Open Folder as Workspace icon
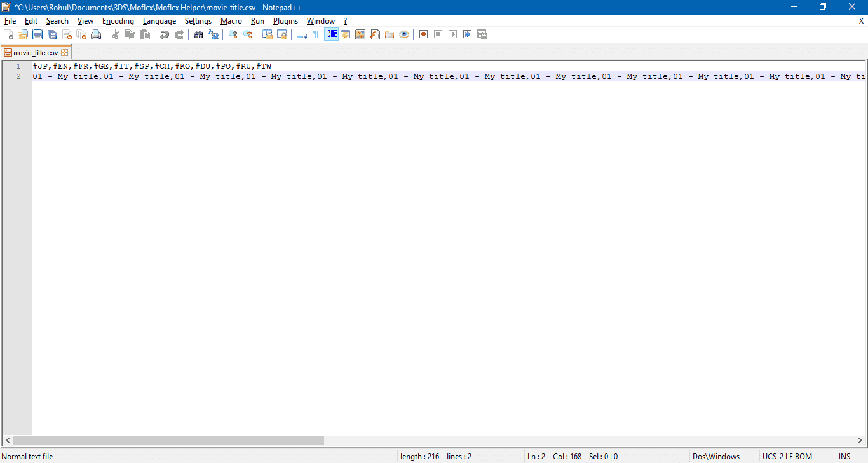The image size is (868, 463). pos(390,34)
